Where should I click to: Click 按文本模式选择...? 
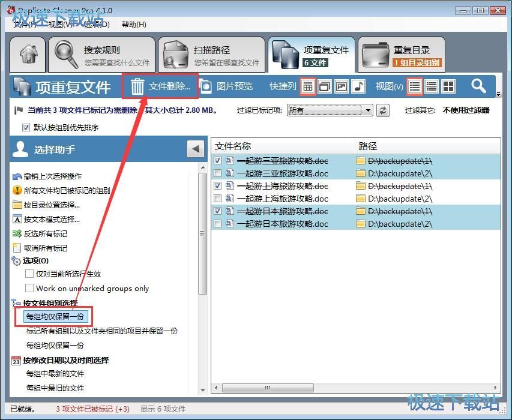click(52, 220)
